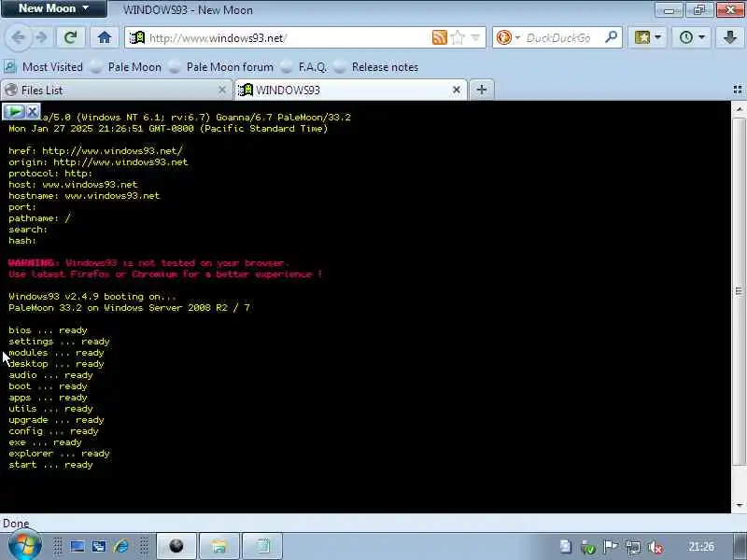Open a new tab with plus button
The width and height of the screenshot is (747, 560).
tap(482, 90)
